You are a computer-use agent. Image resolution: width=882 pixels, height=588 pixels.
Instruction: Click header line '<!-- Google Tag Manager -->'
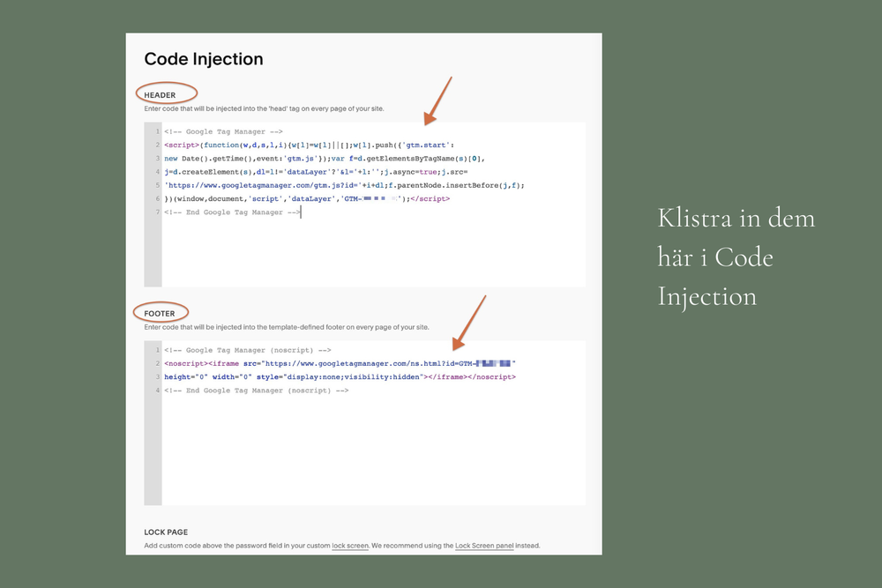pos(223,131)
